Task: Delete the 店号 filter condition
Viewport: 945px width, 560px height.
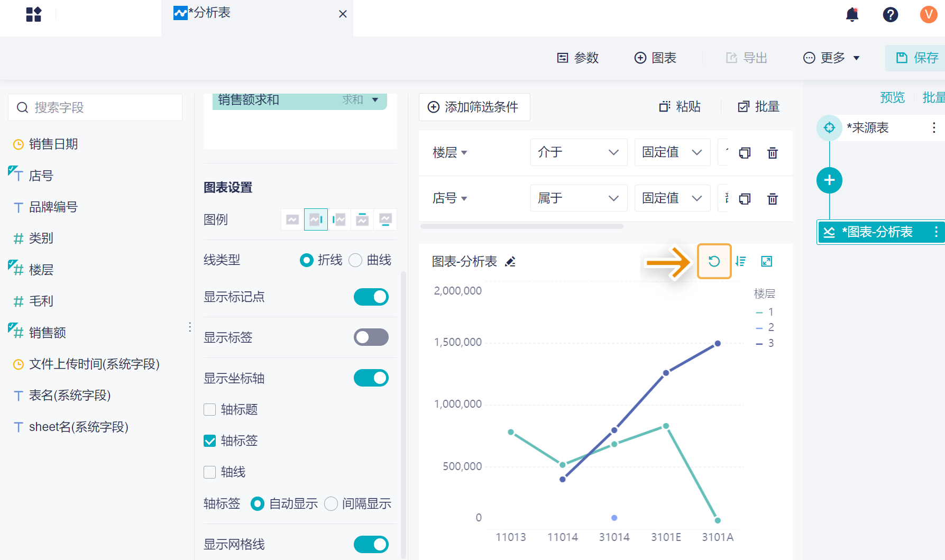Action: click(x=773, y=199)
